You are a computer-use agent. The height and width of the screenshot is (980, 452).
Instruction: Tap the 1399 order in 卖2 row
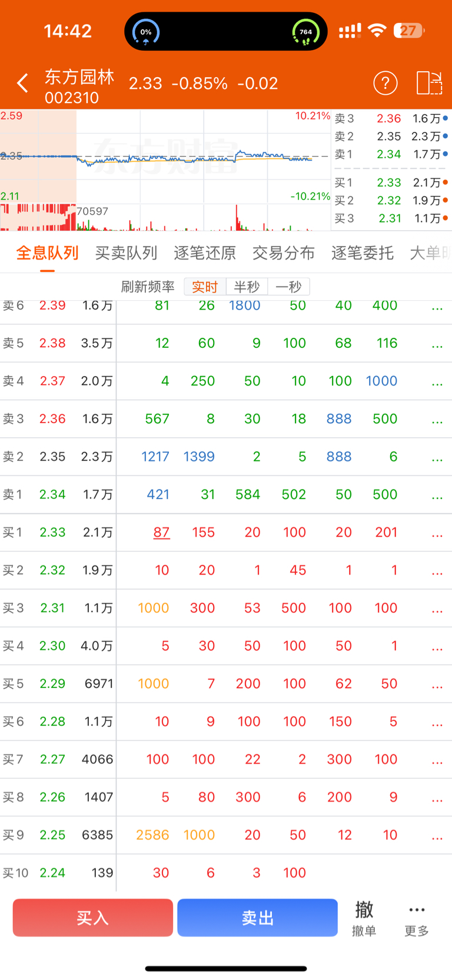(199, 457)
